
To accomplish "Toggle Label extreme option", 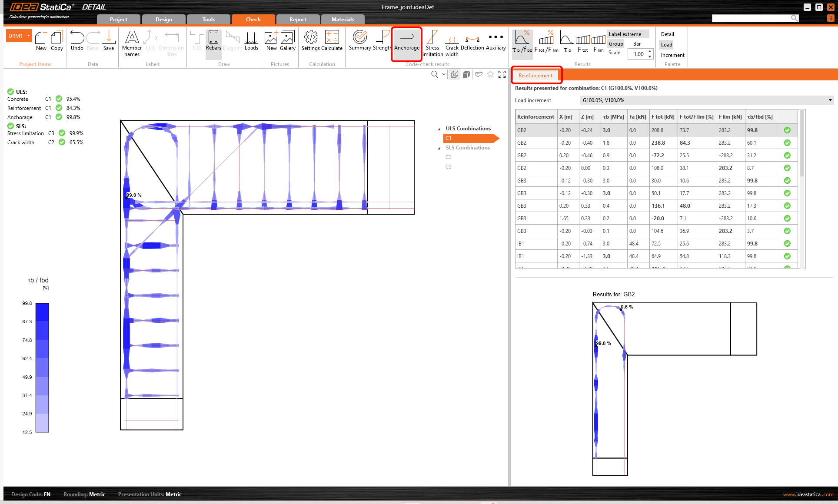I will (625, 34).
